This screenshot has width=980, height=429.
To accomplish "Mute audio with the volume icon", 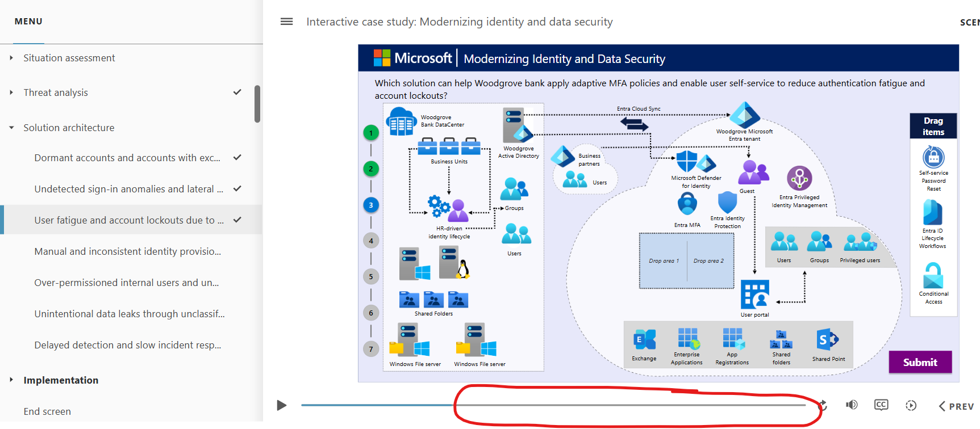I will point(852,405).
